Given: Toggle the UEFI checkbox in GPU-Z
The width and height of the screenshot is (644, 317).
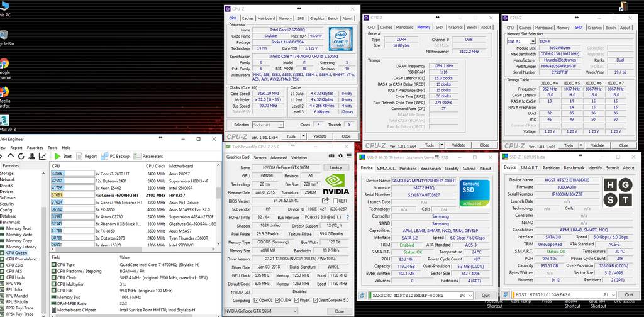Looking at the screenshot, I should point(335,201).
